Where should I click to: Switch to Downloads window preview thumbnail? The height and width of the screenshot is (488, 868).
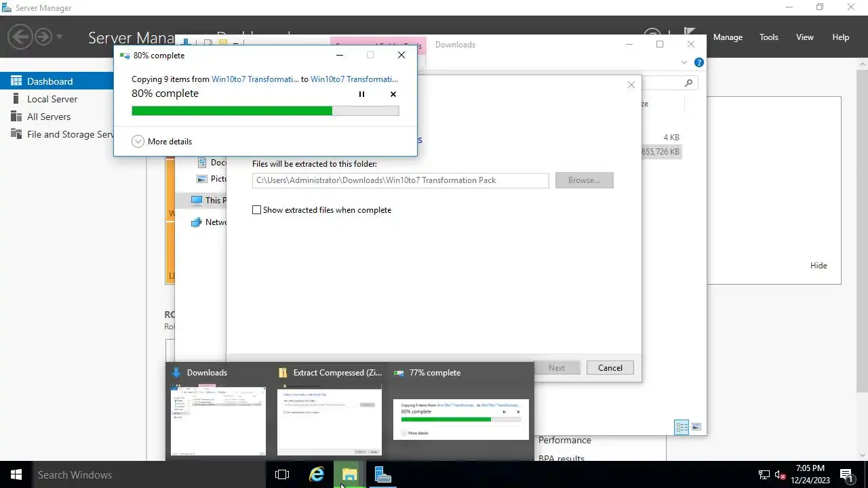[x=218, y=420]
